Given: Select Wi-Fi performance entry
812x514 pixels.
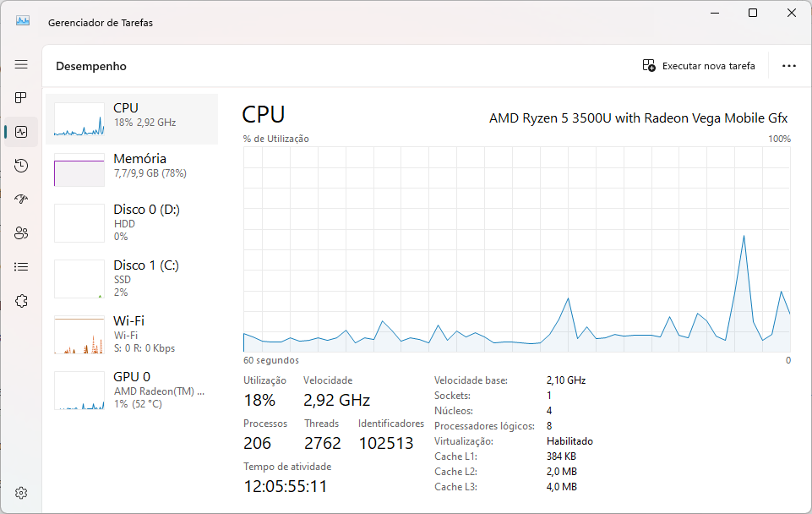Looking at the screenshot, I should click(x=132, y=334).
